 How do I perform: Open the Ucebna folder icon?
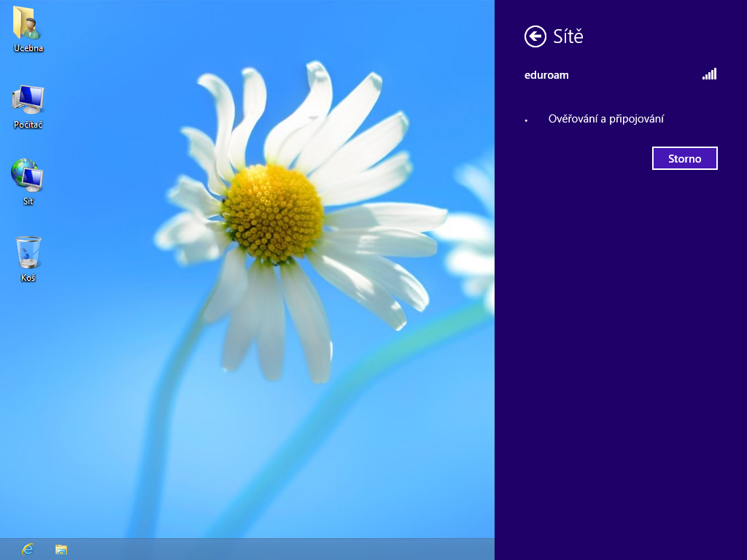28,28
